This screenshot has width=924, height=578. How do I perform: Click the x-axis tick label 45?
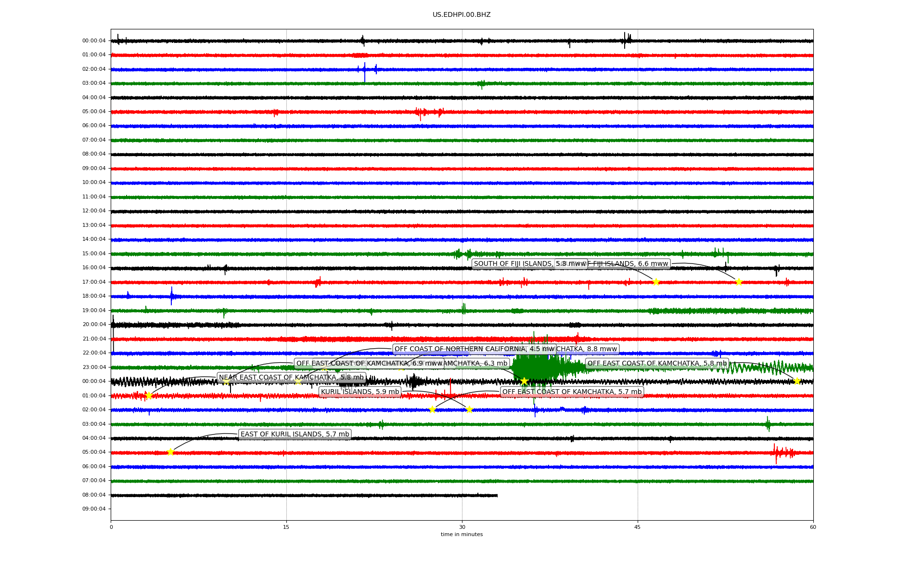pyautogui.click(x=638, y=527)
